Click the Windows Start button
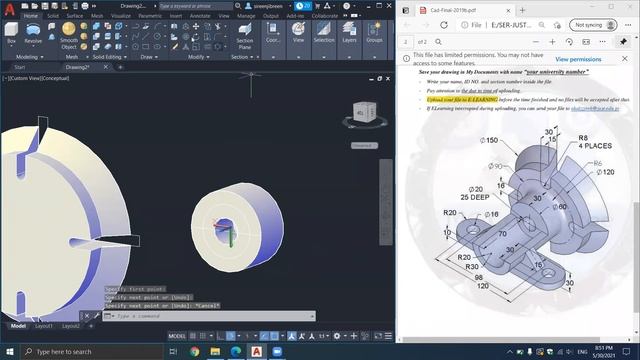The width and height of the screenshot is (640, 360). 9,351
